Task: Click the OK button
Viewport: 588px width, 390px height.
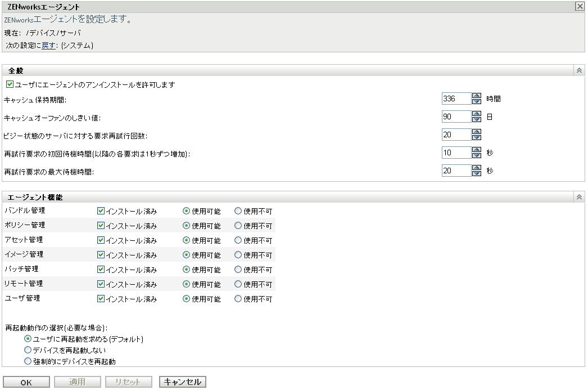Action: [x=26, y=382]
